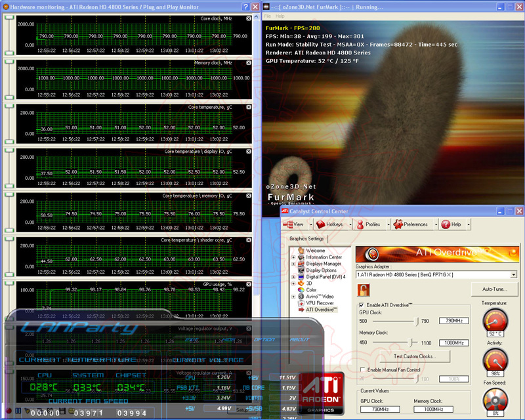Viewport: 525px width, 420px height.
Task: Click the FurMark window title bar icon
Action: click(x=266, y=7)
